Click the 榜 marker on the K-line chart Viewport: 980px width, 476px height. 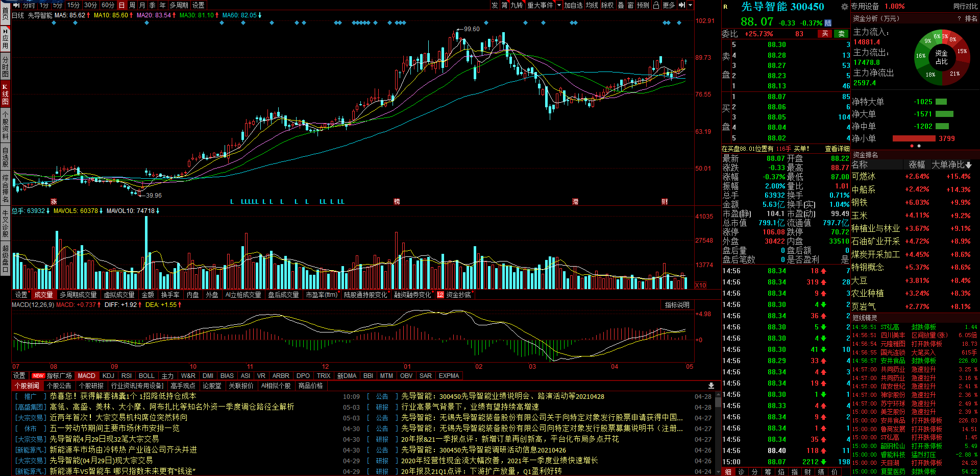click(x=397, y=202)
